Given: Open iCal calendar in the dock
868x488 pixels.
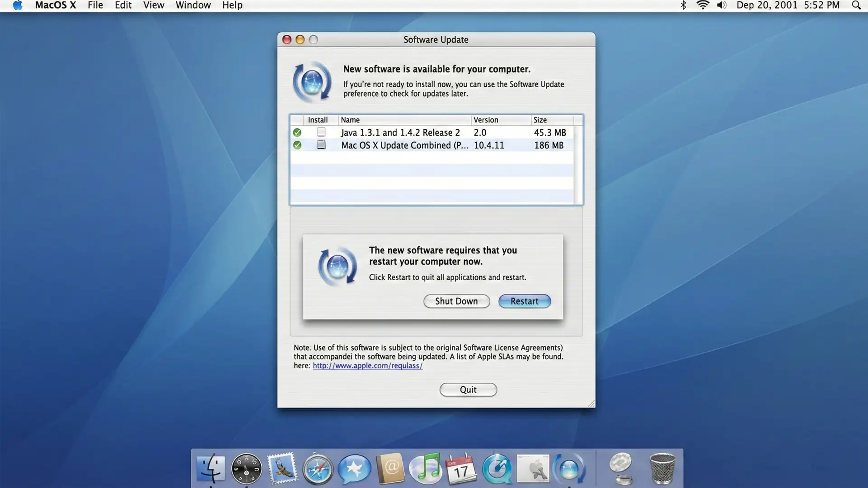Looking at the screenshot, I should [x=461, y=469].
